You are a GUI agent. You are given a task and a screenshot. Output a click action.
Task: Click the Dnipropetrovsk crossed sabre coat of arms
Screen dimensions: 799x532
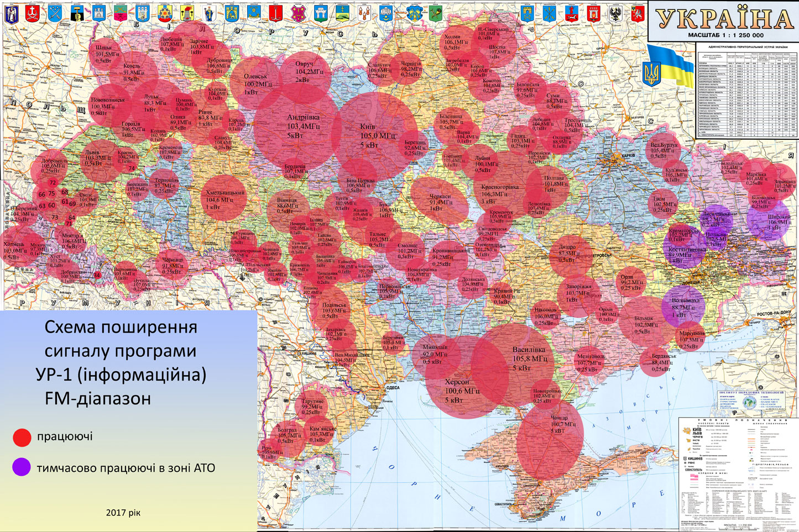(54, 13)
